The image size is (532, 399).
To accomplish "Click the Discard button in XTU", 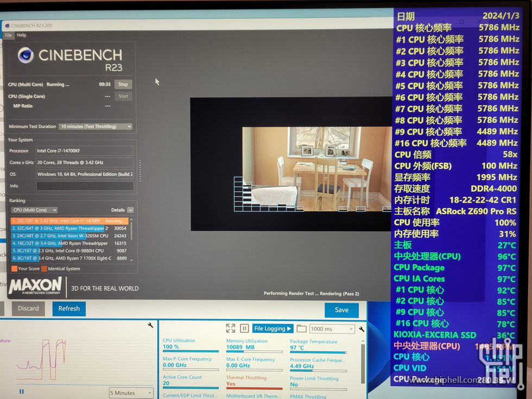I will tap(28, 308).
